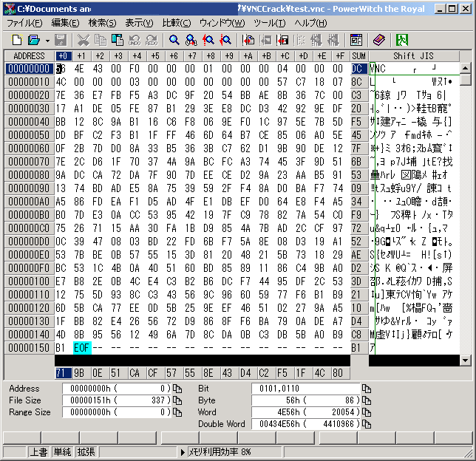The height and width of the screenshot is (461, 476).
Task: Select address row 00000080
Action: (x=29, y=175)
